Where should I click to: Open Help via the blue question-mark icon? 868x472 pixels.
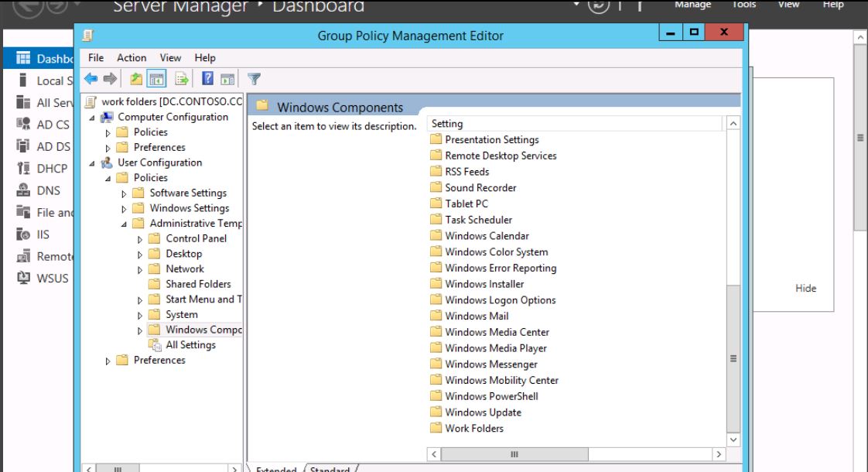207,79
